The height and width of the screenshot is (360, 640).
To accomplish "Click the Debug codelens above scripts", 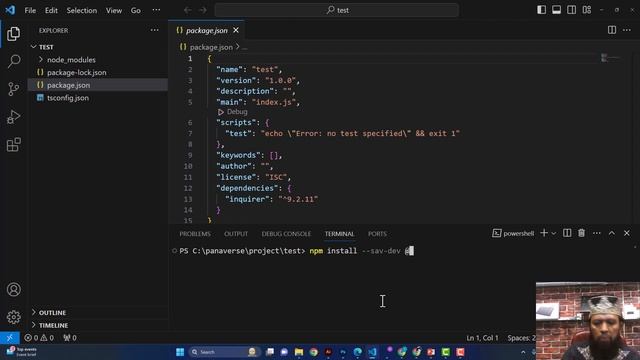I will click(x=233, y=112).
